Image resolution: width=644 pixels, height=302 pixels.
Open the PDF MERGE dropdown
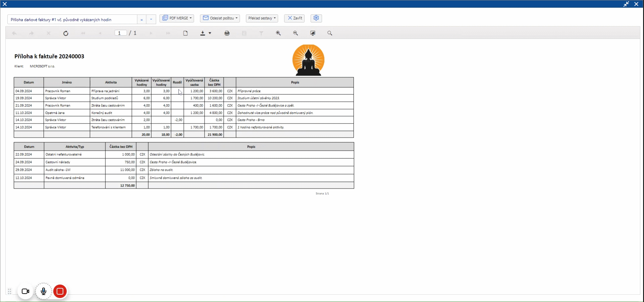177,18
